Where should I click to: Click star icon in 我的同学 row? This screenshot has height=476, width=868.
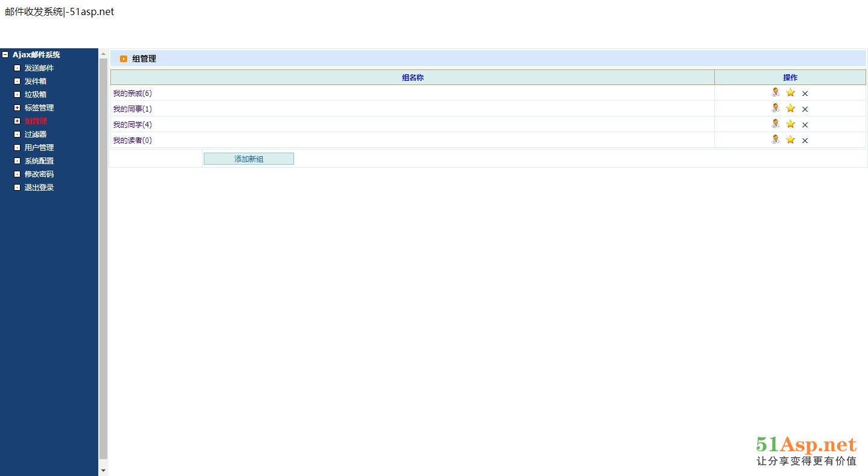pos(790,124)
